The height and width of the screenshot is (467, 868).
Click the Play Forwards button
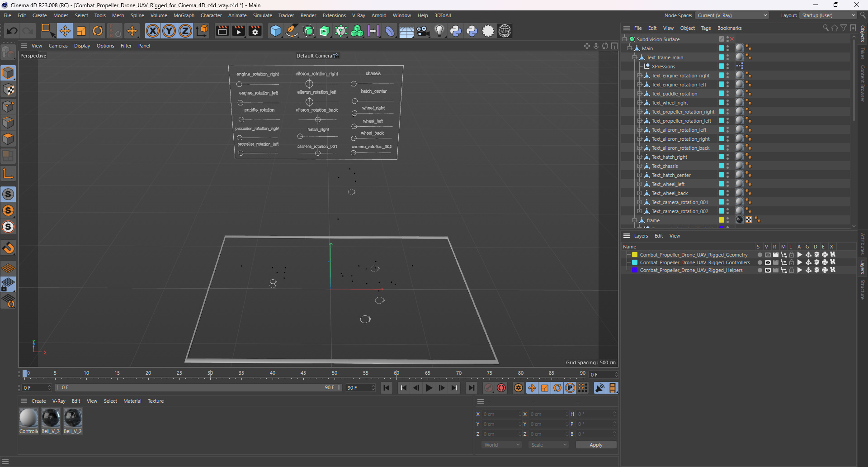[x=429, y=388]
